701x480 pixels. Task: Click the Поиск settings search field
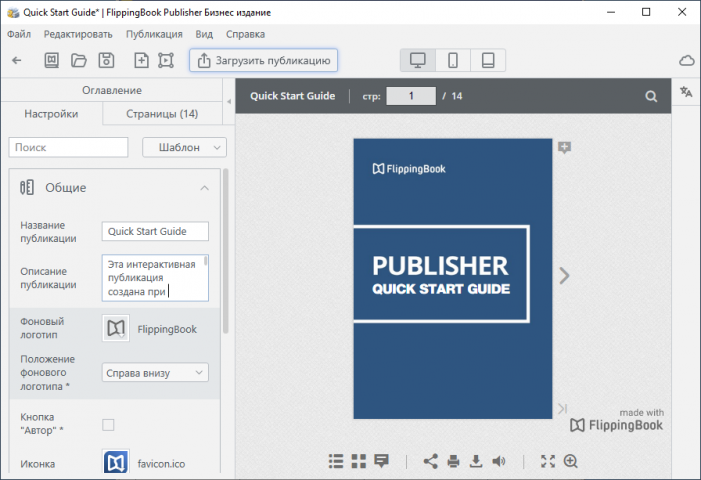click(x=68, y=147)
